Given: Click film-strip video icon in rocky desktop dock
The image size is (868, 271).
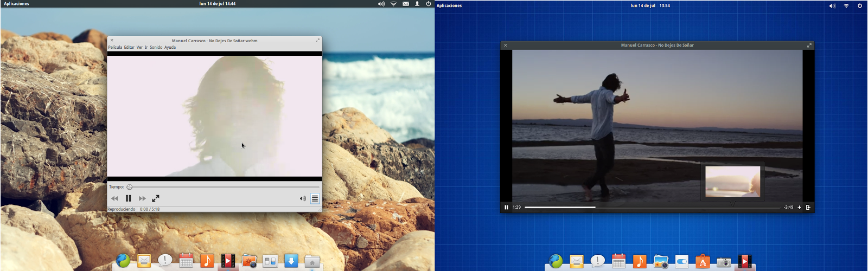Looking at the screenshot, I should [x=228, y=261].
